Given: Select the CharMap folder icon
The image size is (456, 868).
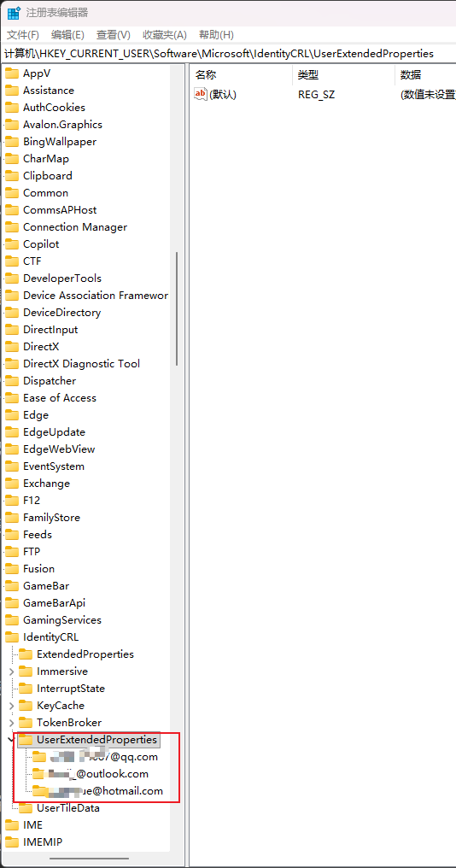Looking at the screenshot, I should [x=12, y=159].
